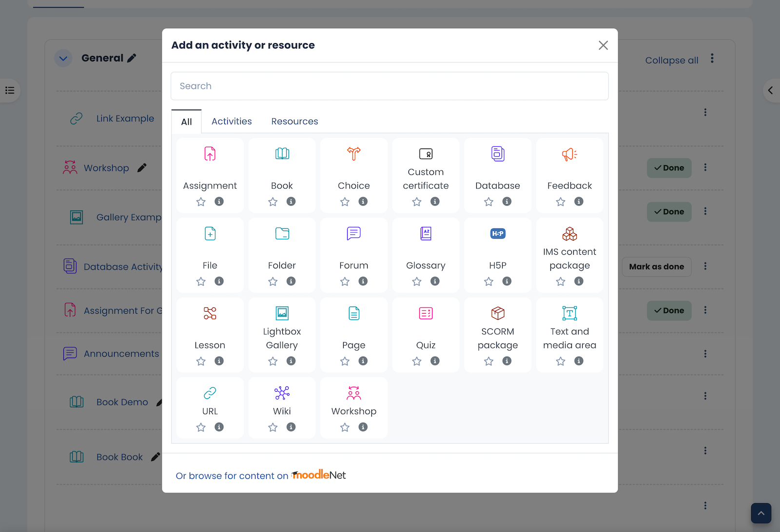Click the Custom certificate icon

pos(426,154)
